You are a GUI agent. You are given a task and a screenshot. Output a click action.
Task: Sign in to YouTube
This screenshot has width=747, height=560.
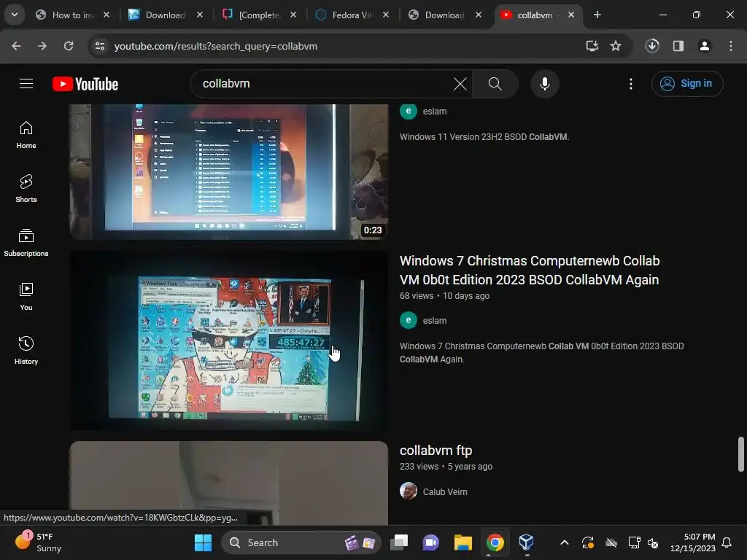coord(687,84)
